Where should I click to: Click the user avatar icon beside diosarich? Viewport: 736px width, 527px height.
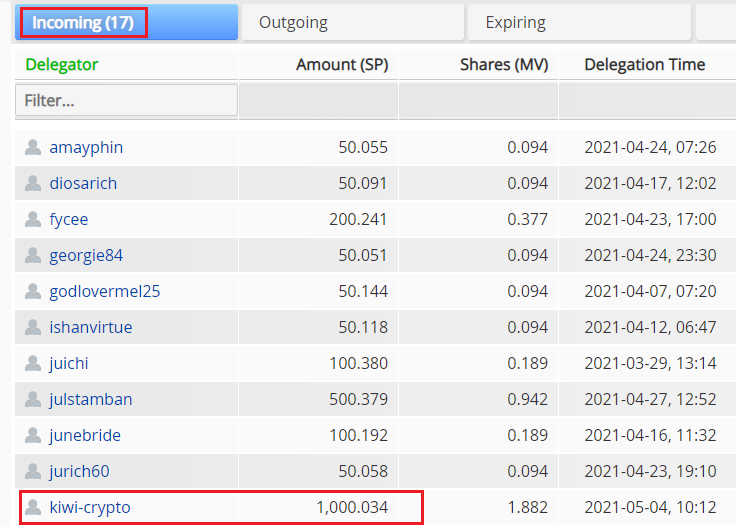coord(33,183)
